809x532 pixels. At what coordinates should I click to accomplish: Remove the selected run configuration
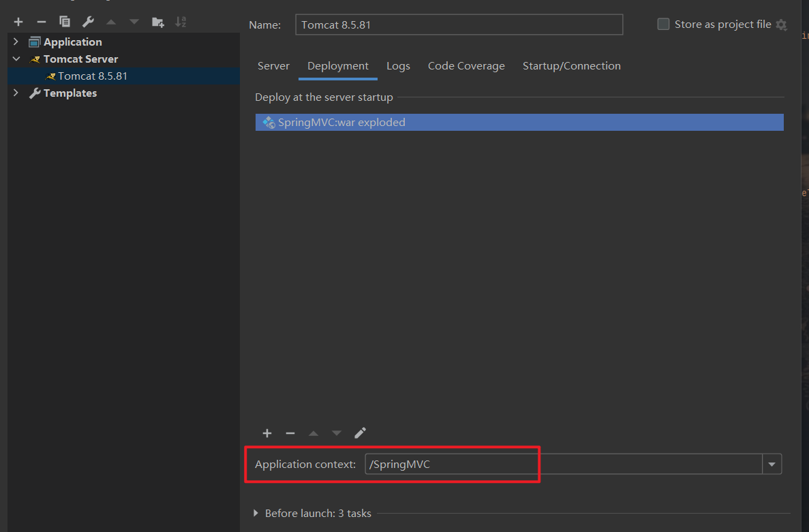[x=41, y=22]
